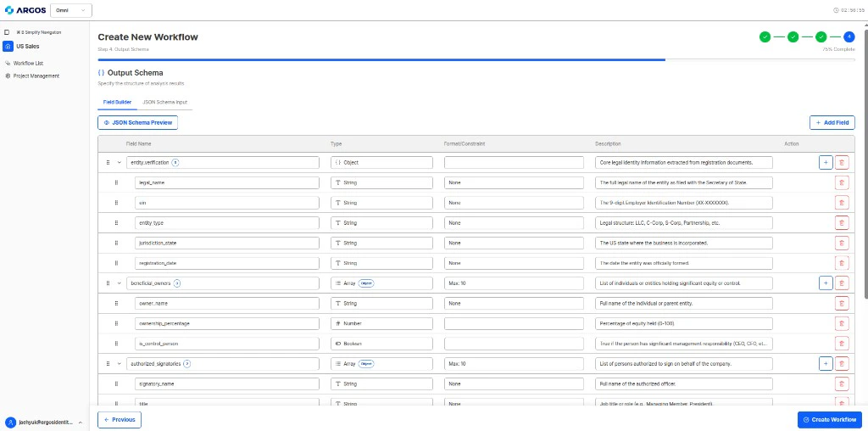868x431 pixels.
Task: Edit the is_control_person description field
Action: [x=684, y=344]
